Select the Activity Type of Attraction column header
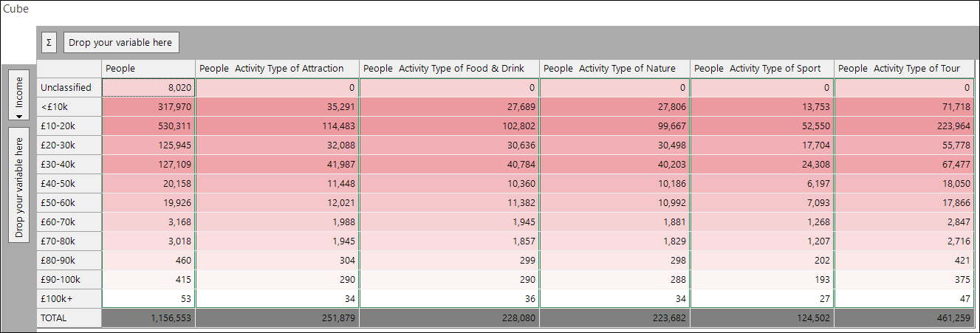 tap(278, 68)
